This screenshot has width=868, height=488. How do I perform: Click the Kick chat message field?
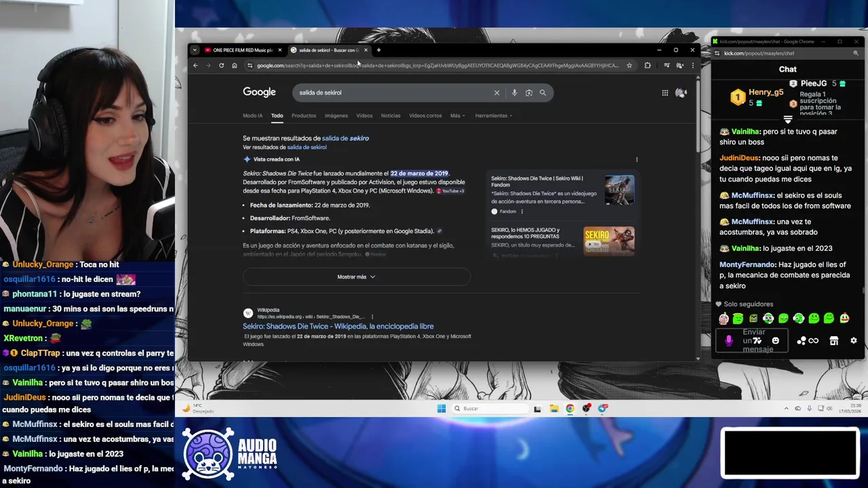753,341
